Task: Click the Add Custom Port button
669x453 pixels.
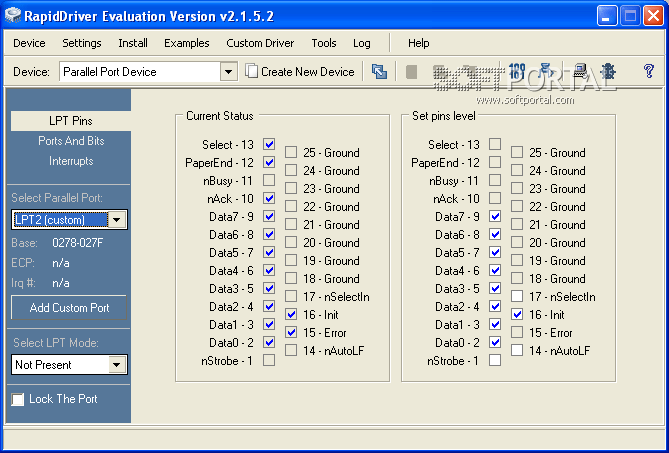Action: pos(69,308)
